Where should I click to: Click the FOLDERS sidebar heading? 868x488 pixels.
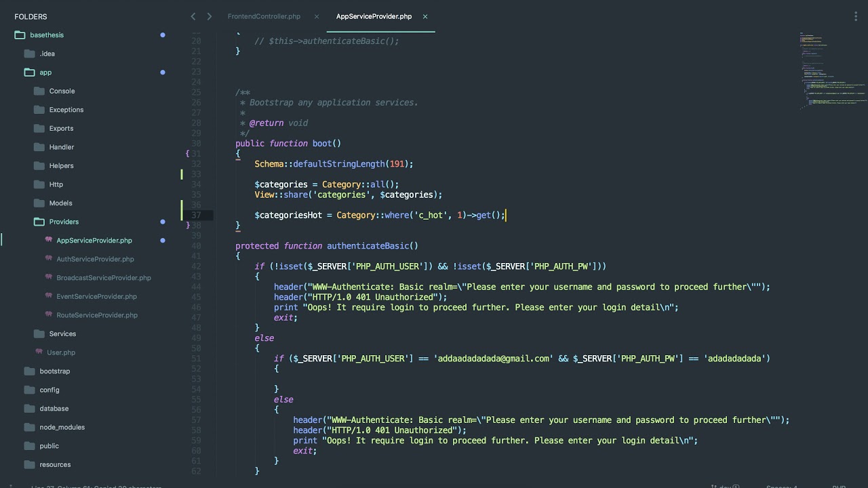pos(31,16)
